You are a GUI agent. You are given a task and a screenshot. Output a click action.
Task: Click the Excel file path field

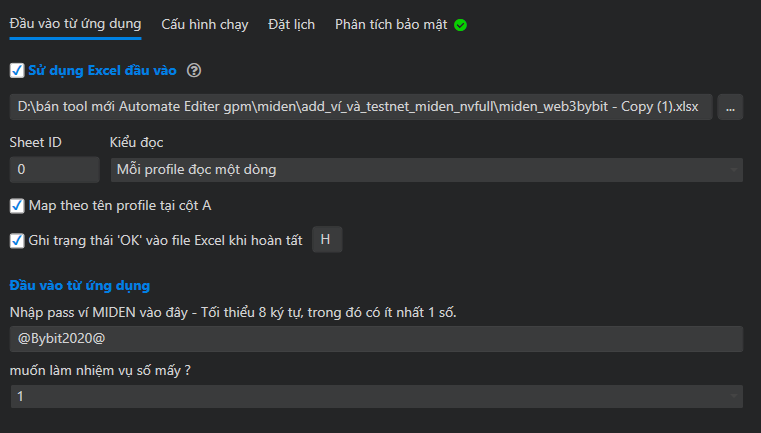click(360, 106)
